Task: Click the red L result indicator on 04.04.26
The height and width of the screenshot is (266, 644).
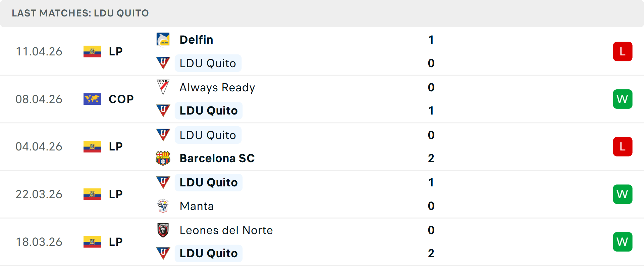Action: 623,146
